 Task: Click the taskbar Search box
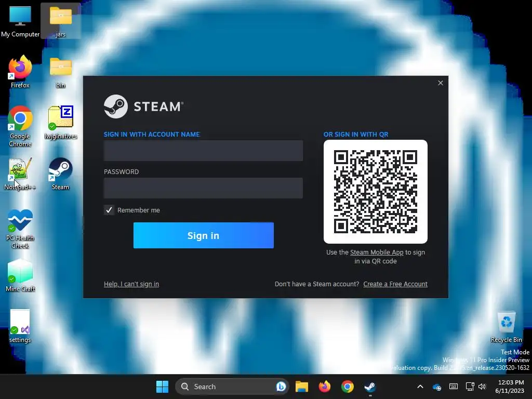pos(232,387)
